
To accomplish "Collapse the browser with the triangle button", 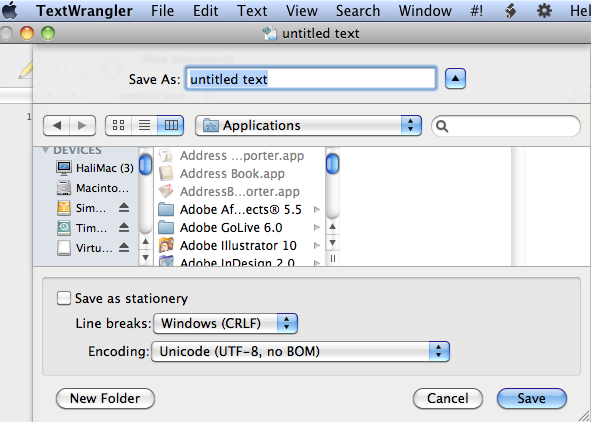I will click(x=455, y=79).
